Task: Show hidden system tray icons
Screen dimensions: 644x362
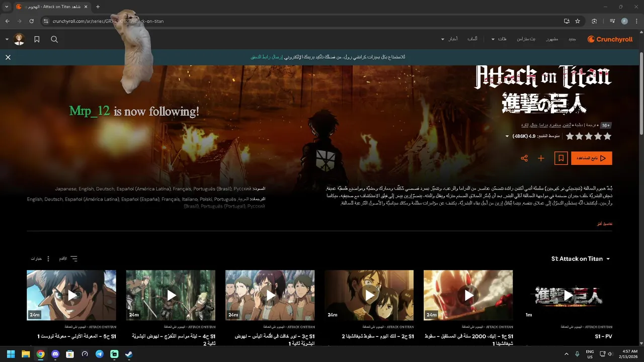Action: tap(567, 354)
